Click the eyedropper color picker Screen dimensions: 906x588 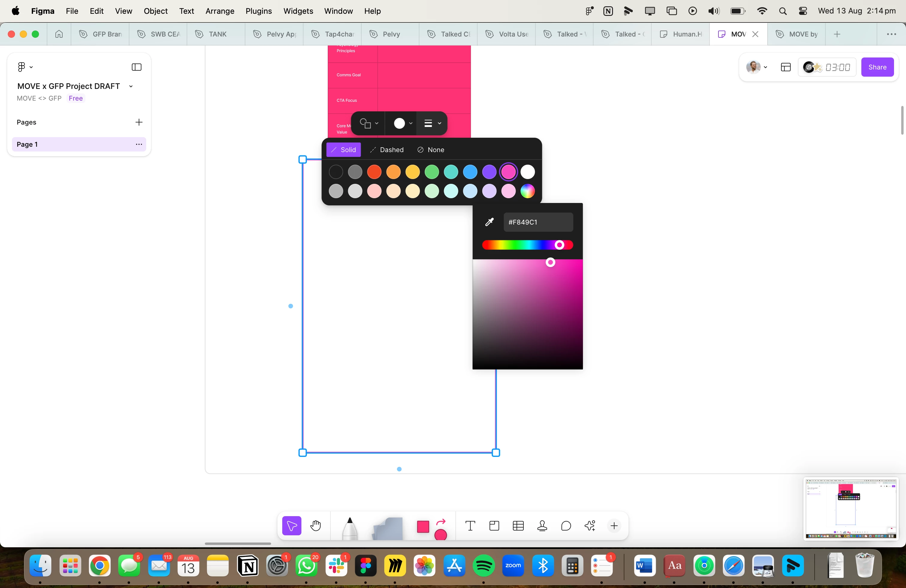click(490, 222)
